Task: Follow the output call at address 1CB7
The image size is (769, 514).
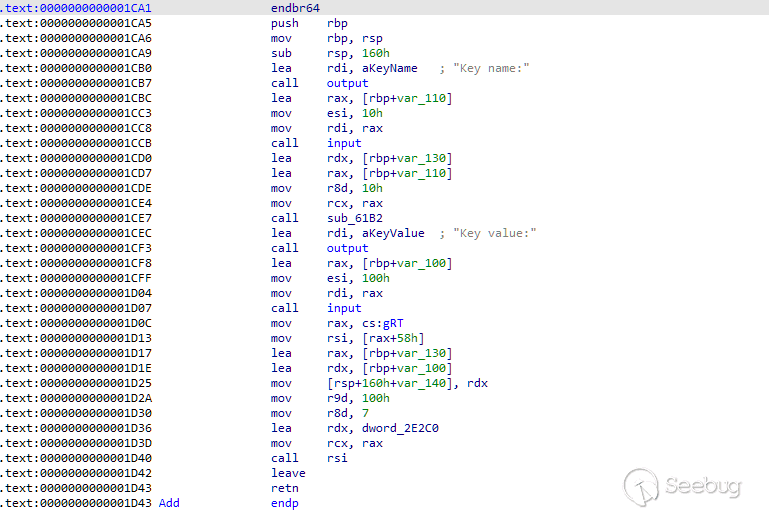Action: coord(347,83)
